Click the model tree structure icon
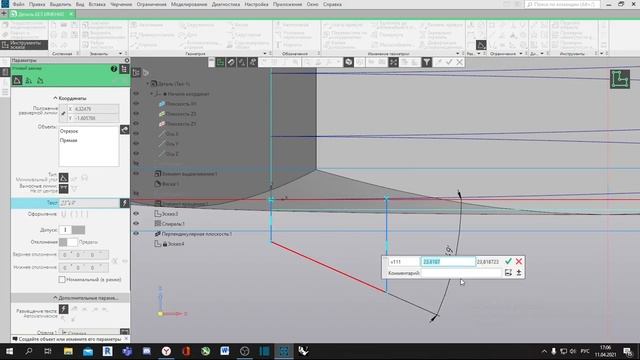The image size is (640, 360). tap(136, 72)
